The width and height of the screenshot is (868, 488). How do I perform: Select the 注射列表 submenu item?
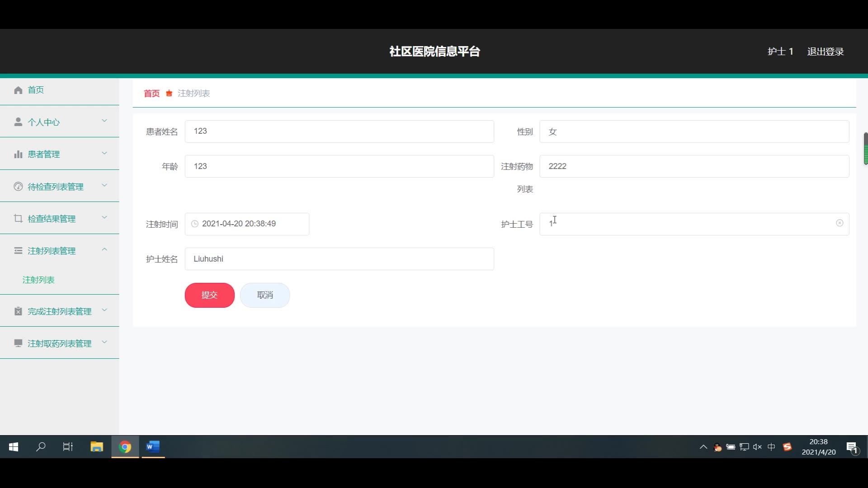pyautogui.click(x=38, y=280)
